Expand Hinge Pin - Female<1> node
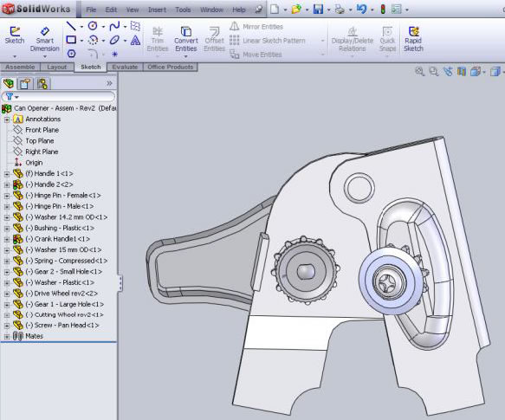 pos(6,196)
